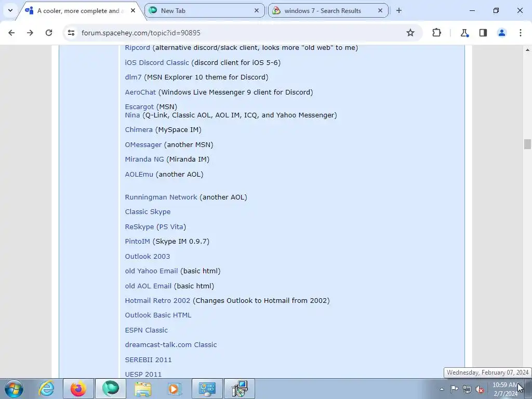This screenshot has height=399, width=532.
Task: Open the iOS Discord Classic link
Action: [x=157, y=62]
